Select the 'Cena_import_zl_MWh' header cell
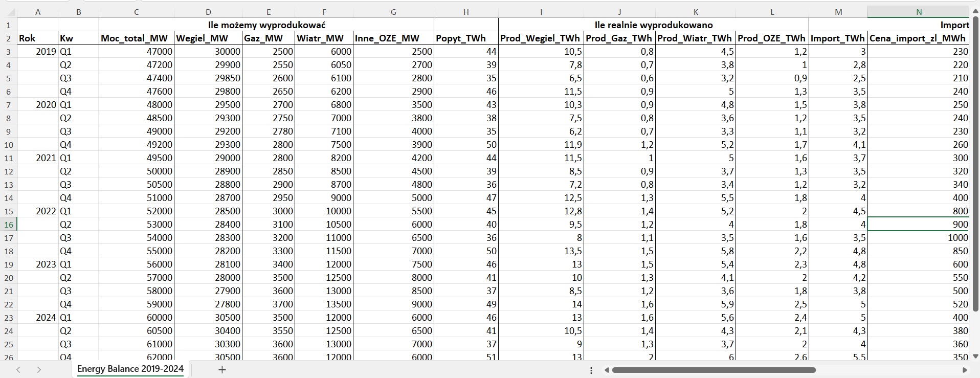The image size is (980, 378). tap(919, 38)
